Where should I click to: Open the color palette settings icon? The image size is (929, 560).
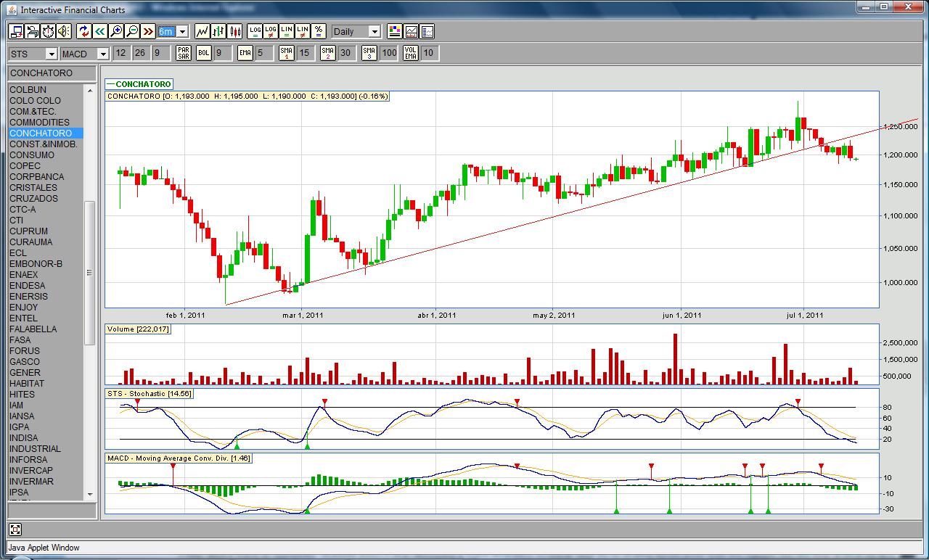394,31
